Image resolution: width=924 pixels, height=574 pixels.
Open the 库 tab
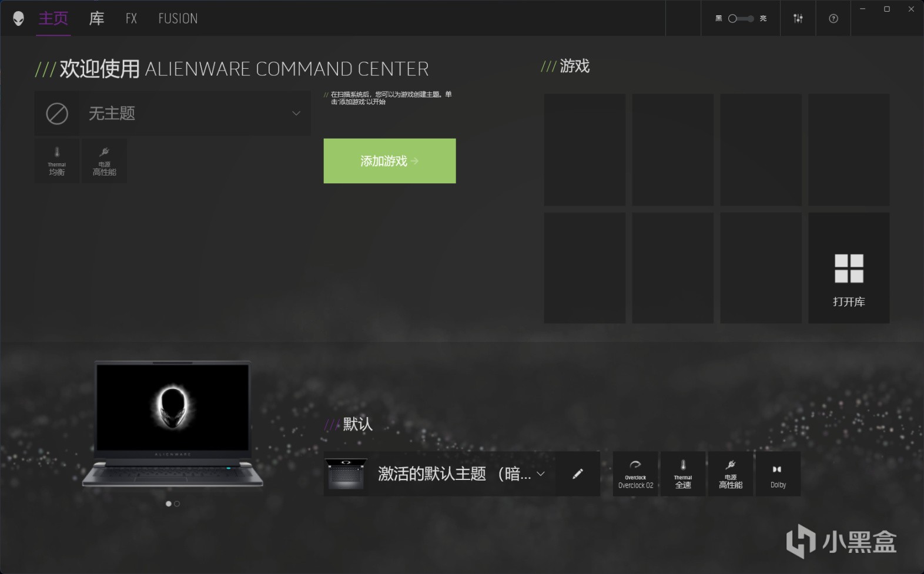(x=96, y=19)
